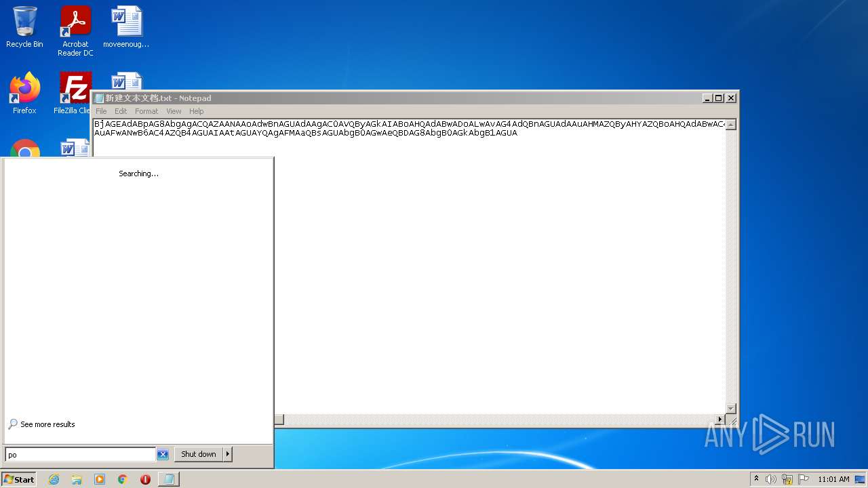Open Windows Media Player taskbar icon
The width and height of the screenshot is (868, 488).
(x=100, y=479)
